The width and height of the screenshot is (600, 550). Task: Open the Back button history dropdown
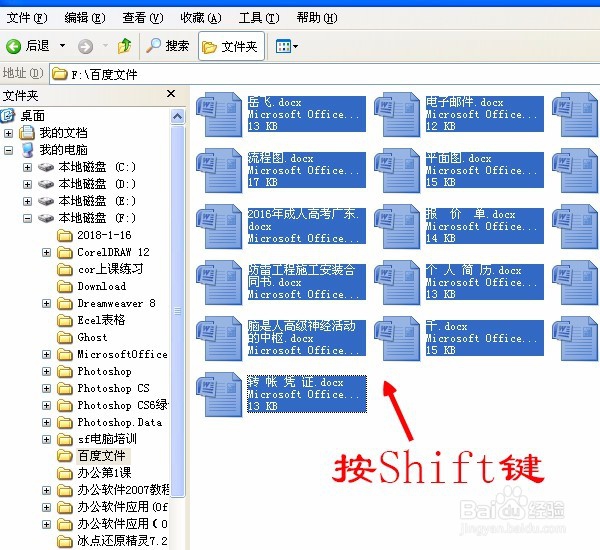(x=62, y=46)
